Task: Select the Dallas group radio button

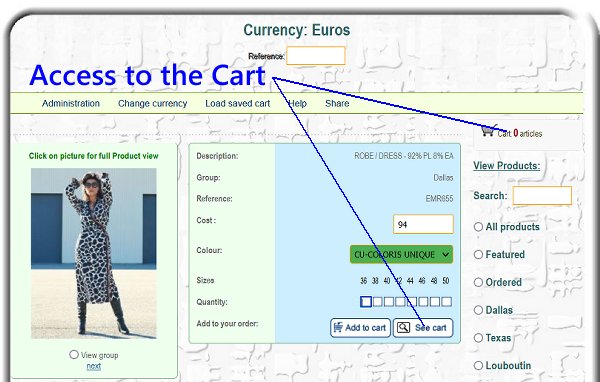Action: 478,310
